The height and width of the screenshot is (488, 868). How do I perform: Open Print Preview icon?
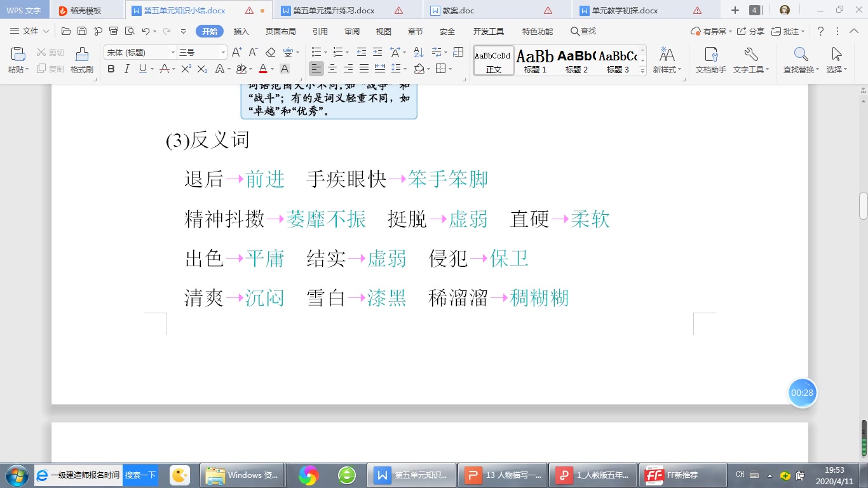pos(130,31)
